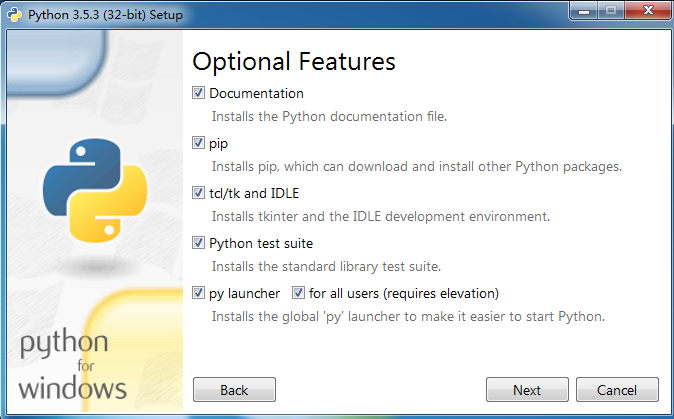Toggle the py launcher checkbox
This screenshot has width=674, height=419.
[198, 293]
